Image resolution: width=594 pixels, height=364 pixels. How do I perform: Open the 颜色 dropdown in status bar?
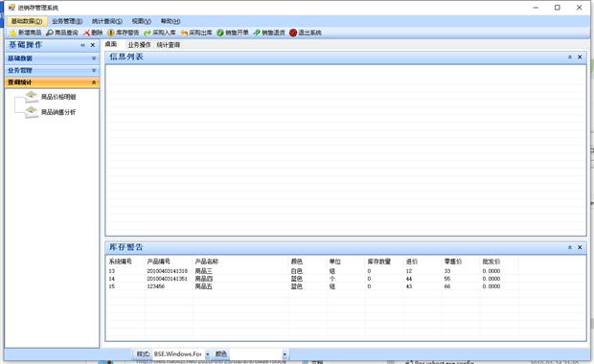tap(285, 354)
